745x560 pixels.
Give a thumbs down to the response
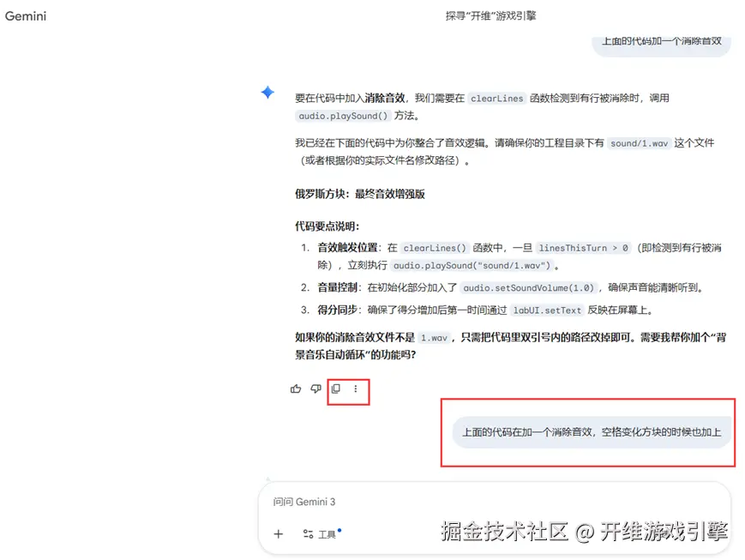pos(315,388)
